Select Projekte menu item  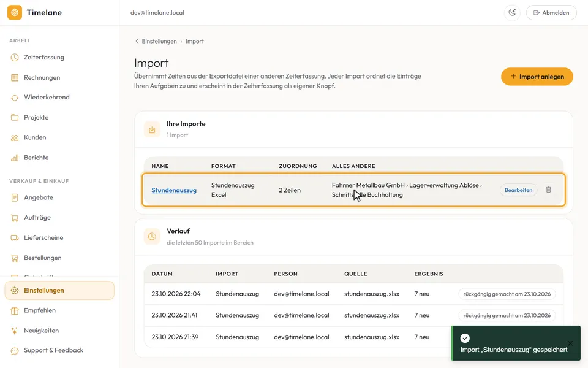click(x=59, y=118)
